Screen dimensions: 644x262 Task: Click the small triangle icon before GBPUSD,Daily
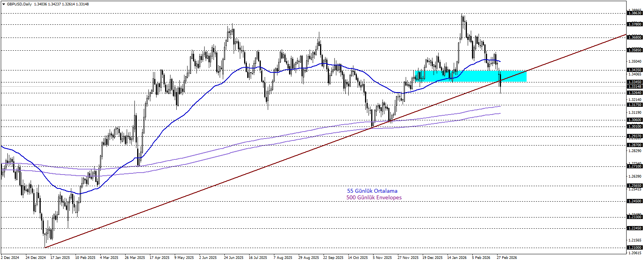tap(4, 4)
